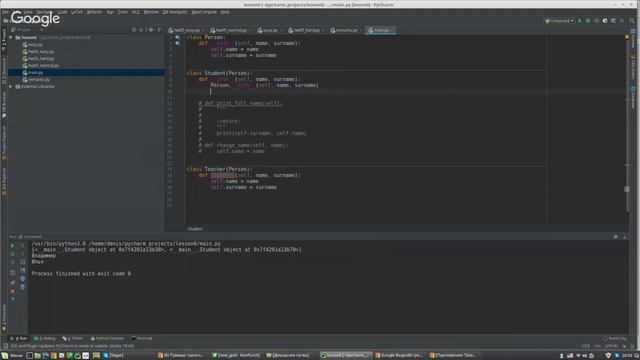Viewport: 640px width, 360px height.
Task: Hide the Run panel via its corner icon
Action: (624, 237)
